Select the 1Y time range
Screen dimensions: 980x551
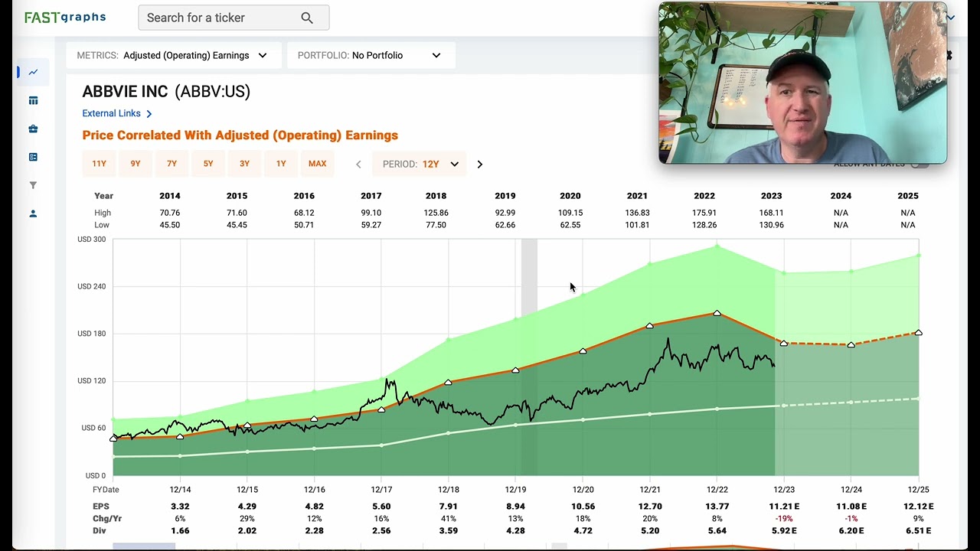281,164
